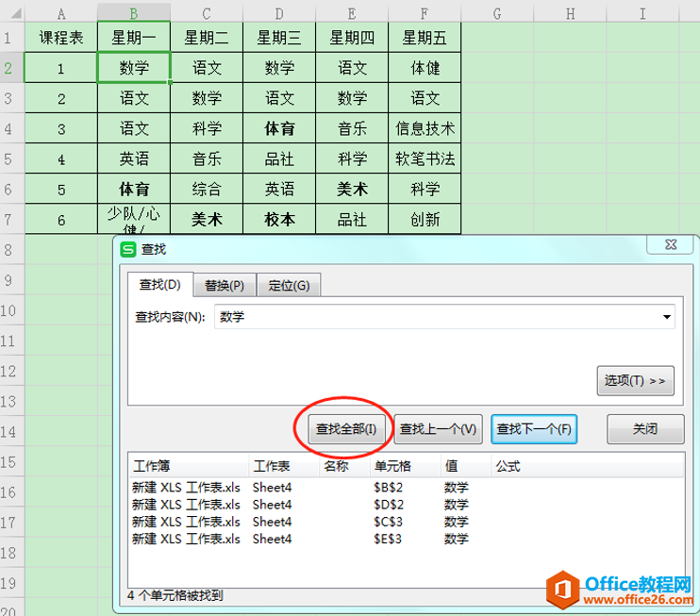
Task: Open the 定位(G) tab
Action: [289, 286]
